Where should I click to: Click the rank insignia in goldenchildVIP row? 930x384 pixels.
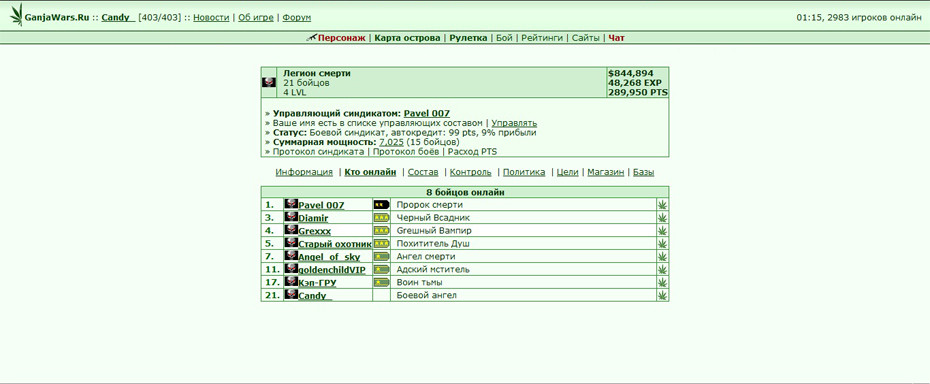pyautogui.click(x=381, y=269)
